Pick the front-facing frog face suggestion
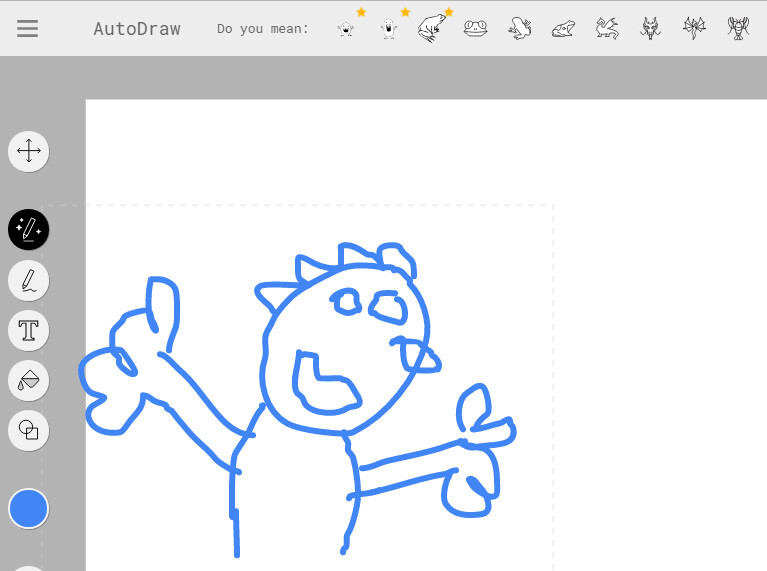767x571 pixels. tap(475, 28)
